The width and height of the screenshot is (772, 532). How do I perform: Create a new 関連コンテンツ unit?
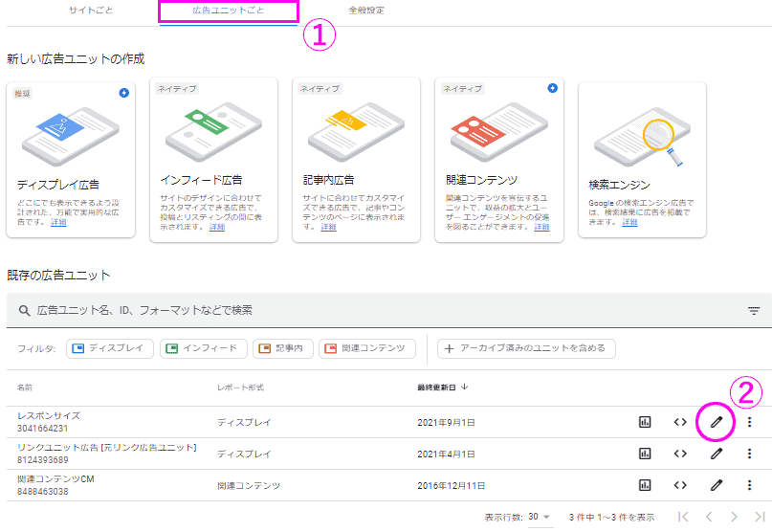[x=499, y=160]
